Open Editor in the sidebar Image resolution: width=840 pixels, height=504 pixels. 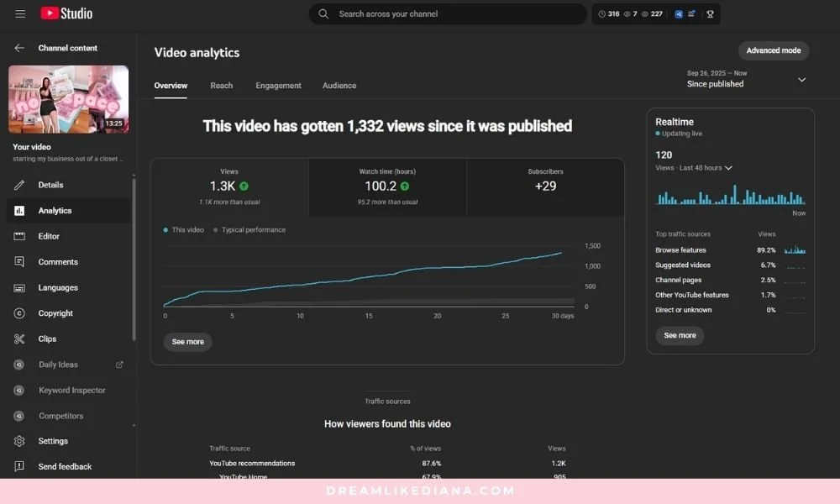[x=69, y=236]
